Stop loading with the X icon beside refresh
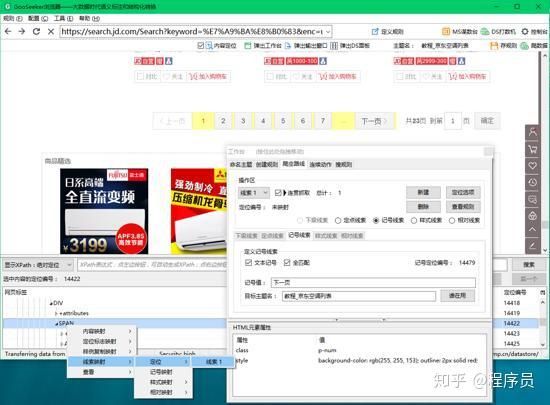The image size is (550, 405). (51, 32)
